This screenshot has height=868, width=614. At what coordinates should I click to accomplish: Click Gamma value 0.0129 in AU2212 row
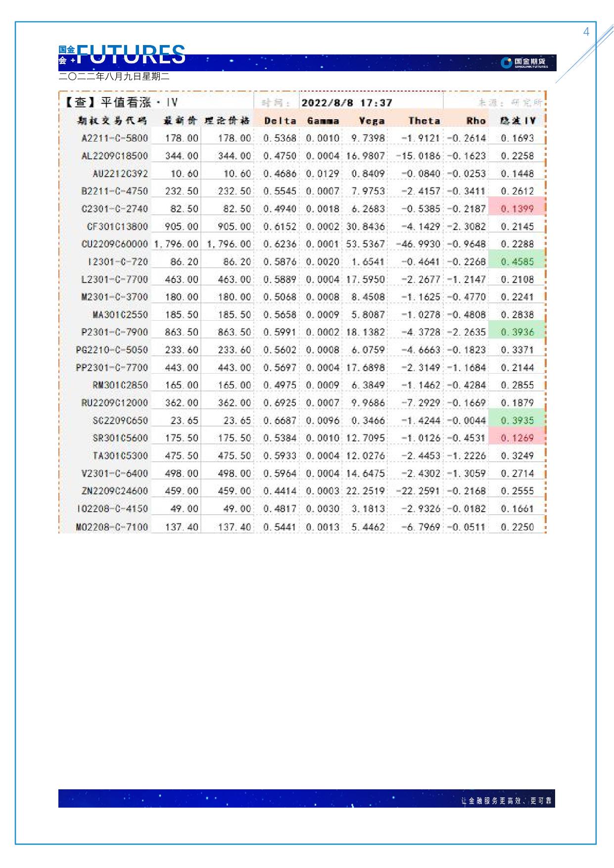coord(323,174)
